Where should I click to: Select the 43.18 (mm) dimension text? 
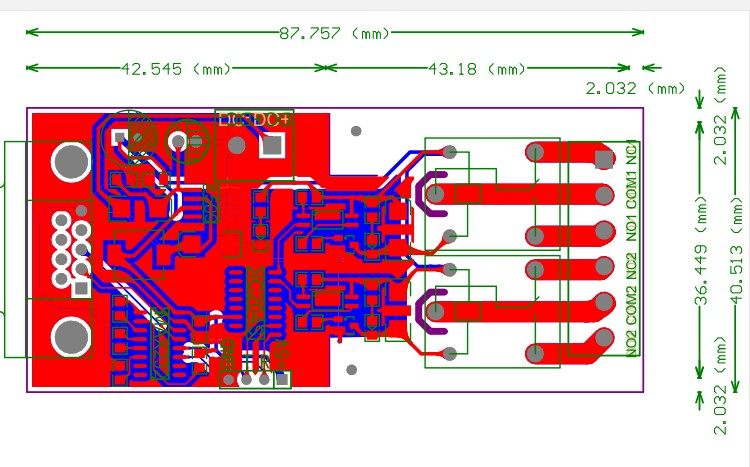click(476, 69)
